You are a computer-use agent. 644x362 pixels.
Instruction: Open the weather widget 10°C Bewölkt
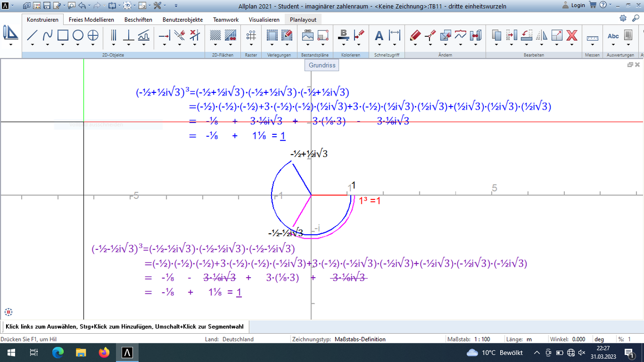tap(495, 352)
